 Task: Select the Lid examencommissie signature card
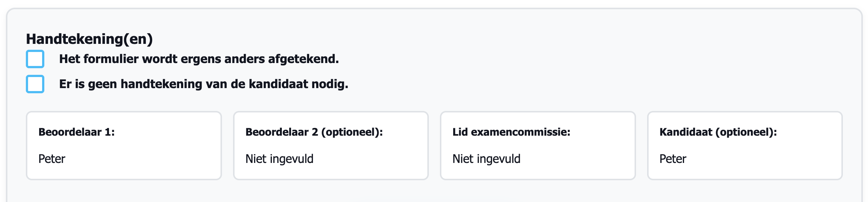tap(537, 146)
